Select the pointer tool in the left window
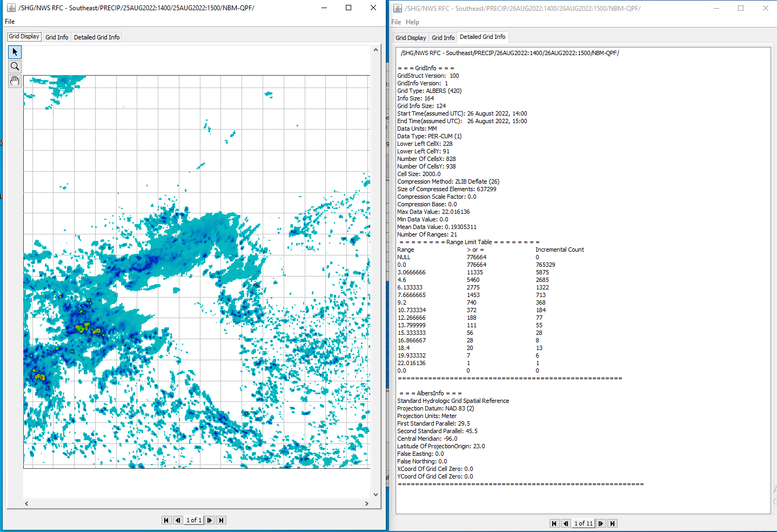Image resolution: width=777 pixels, height=532 pixels. [15, 52]
